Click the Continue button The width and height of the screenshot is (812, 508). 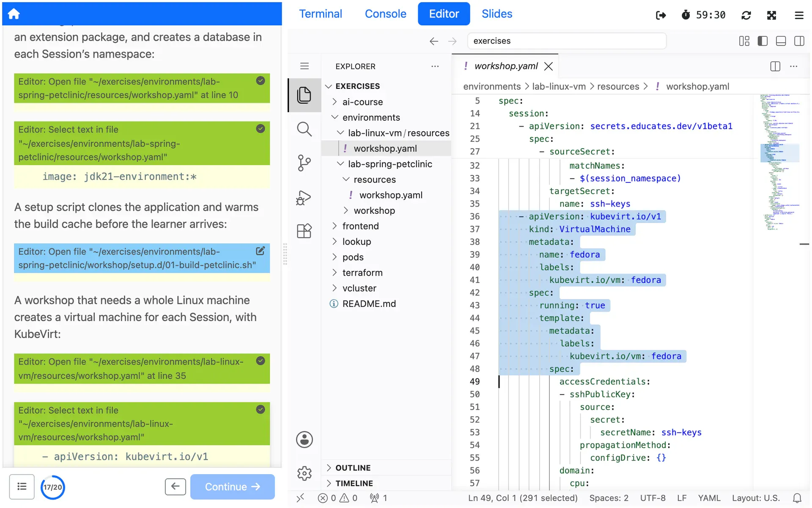[x=232, y=487]
